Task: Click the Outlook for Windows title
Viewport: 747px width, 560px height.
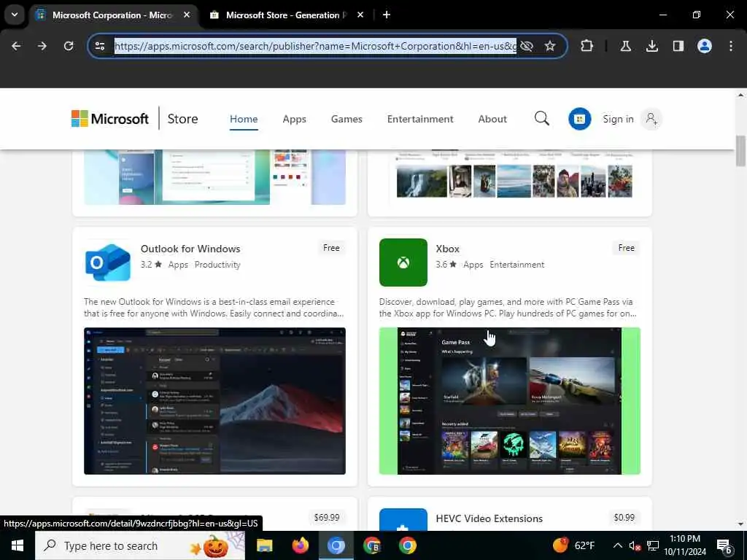Action: tap(190, 249)
